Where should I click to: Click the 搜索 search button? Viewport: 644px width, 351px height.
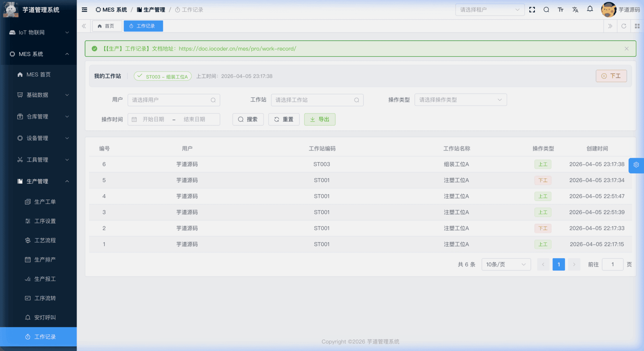(x=248, y=119)
